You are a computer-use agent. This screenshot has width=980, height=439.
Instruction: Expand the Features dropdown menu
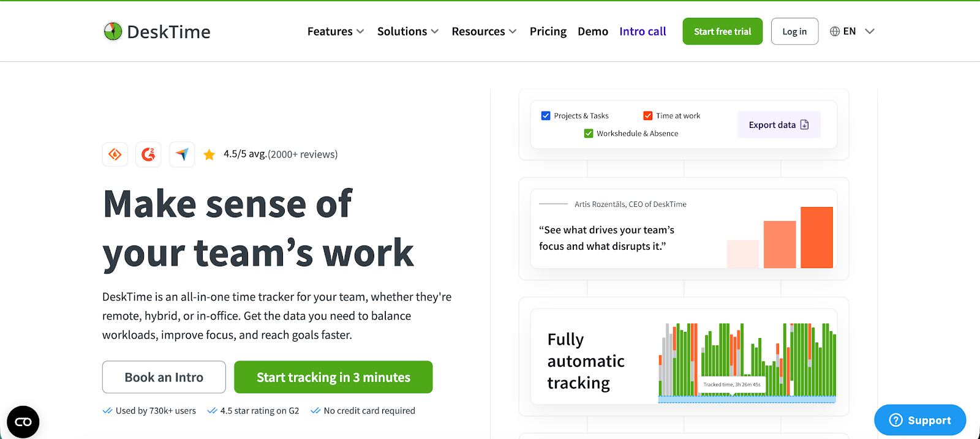pos(336,31)
